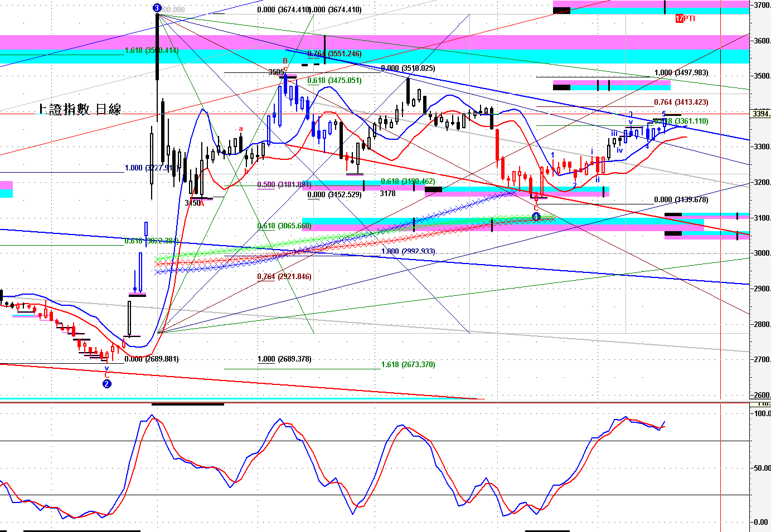The height and width of the screenshot is (532, 771).
Task: Select the 0.618 (3065.660) green label
Action: 284,226
